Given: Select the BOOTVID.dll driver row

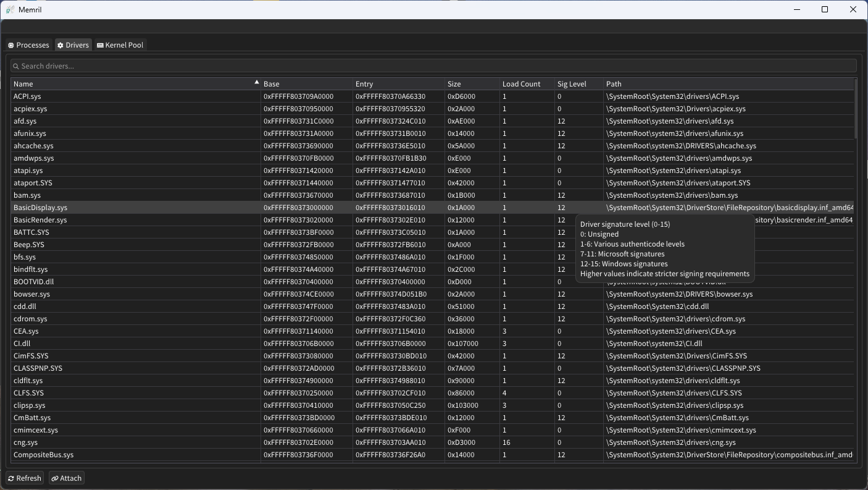Looking at the screenshot, I should click(x=432, y=282).
